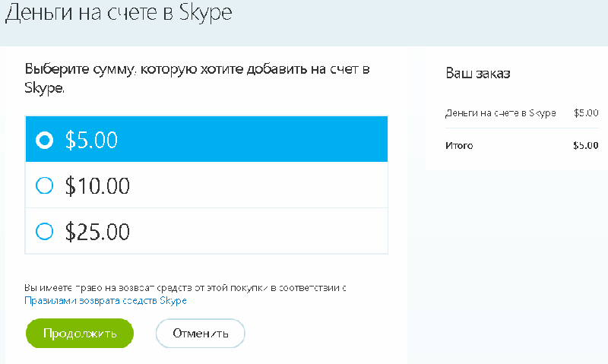Image resolution: width=608 pixels, height=364 pixels.
Task: Pick the $25.00 radio button
Action: (x=45, y=231)
